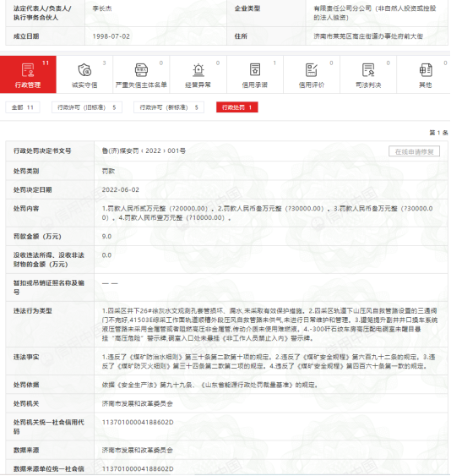
Task: Click the 在线申请修复 button
Action: 414,151
